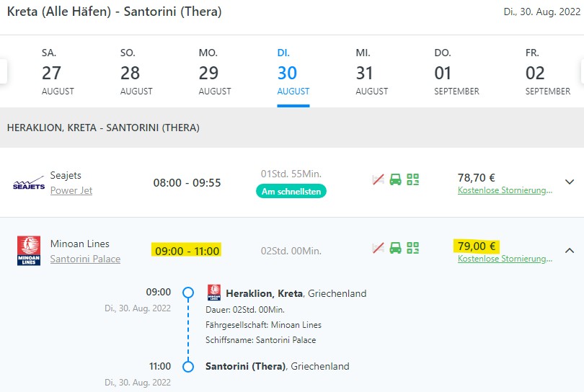Viewport: 584px width, 392px height.
Task: Expand the Seajets trip details chevron
Action: (x=570, y=182)
